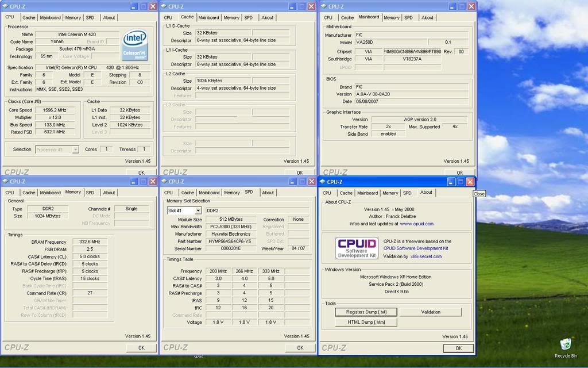Open the www.cpuid.com link
This screenshot has height=368, width=588.
click(417, 224)
